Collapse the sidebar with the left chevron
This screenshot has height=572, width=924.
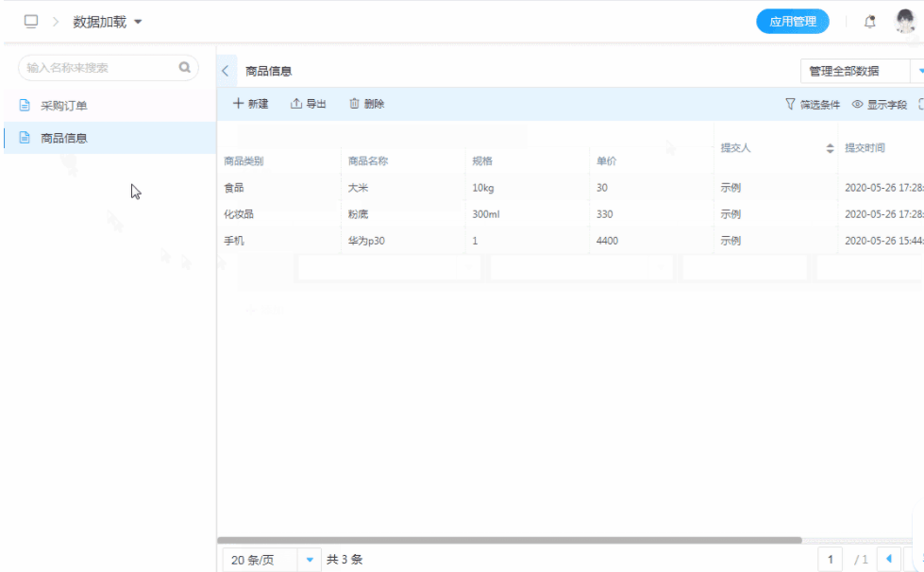pyautogui.click(x=226, y=71)
